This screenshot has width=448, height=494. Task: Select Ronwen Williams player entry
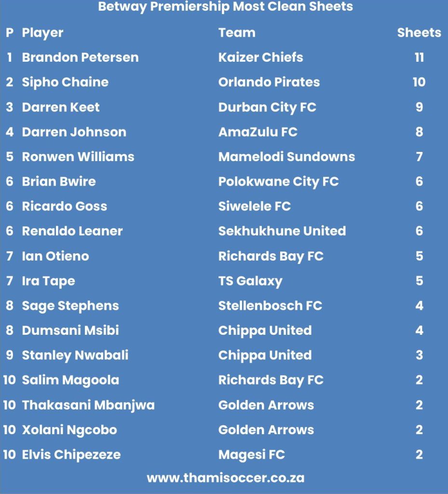click(78, 157)
